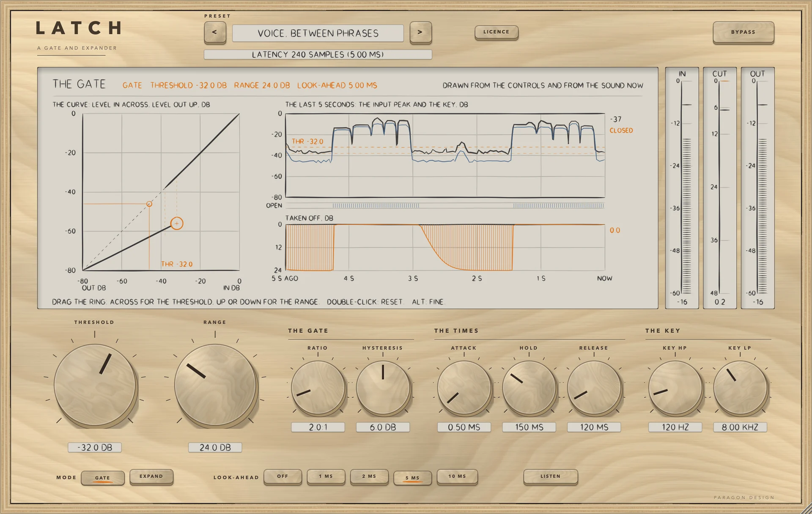This screenshot has width=812, height=514.
Task: Click the large Range knob
Action: click(215, 385)
